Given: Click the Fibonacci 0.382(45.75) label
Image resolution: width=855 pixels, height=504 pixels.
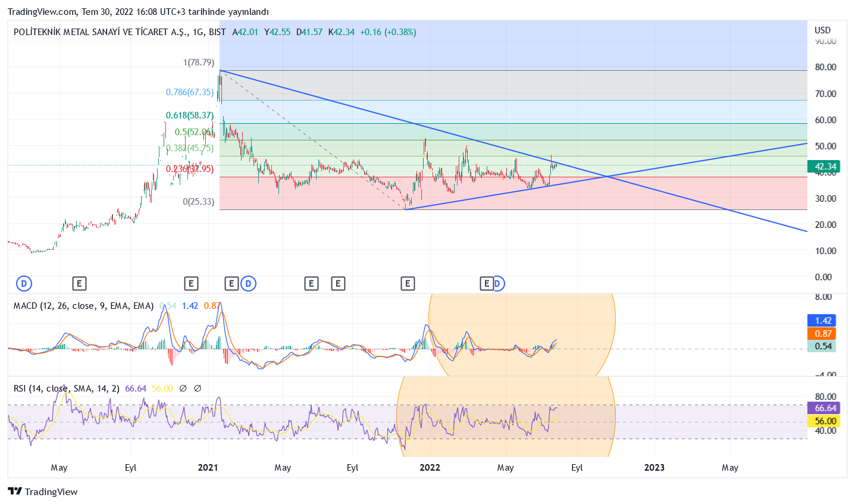Looking at the screenshot, I should click(x=190, y=148).
